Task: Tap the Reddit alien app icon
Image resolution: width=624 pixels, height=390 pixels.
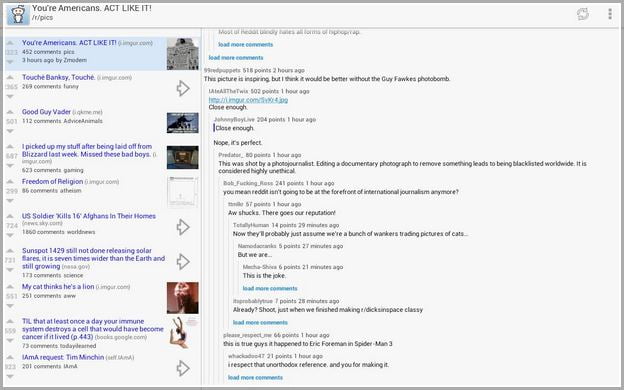Action: (x=18, y=15)
